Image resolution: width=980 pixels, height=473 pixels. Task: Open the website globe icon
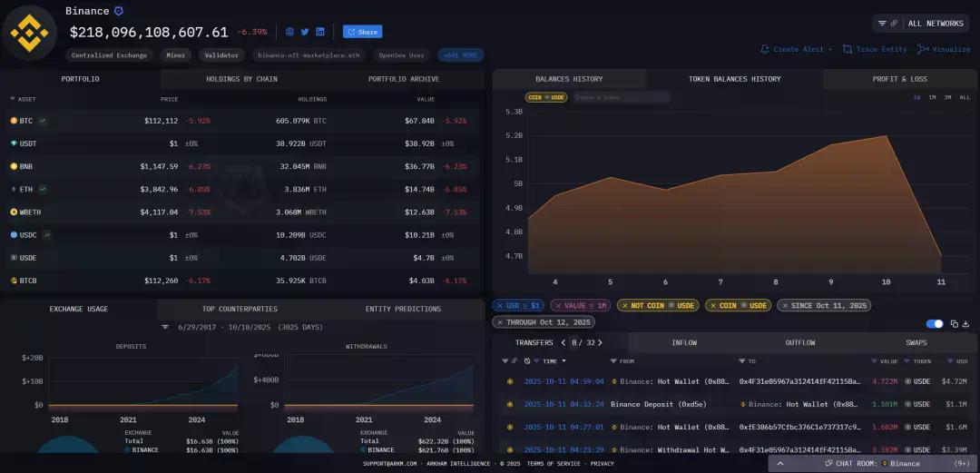(289, 32)
